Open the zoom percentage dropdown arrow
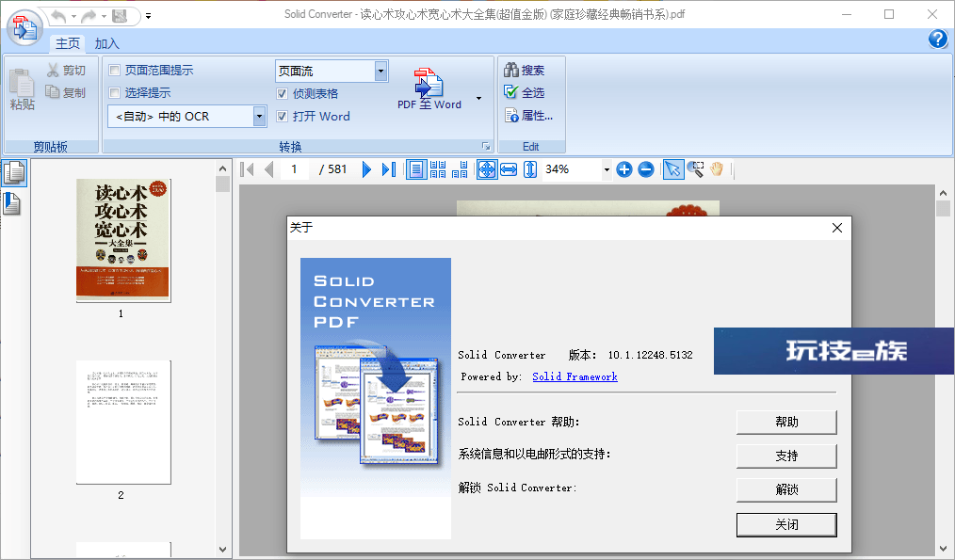955x560 pixels. point(606,169)
